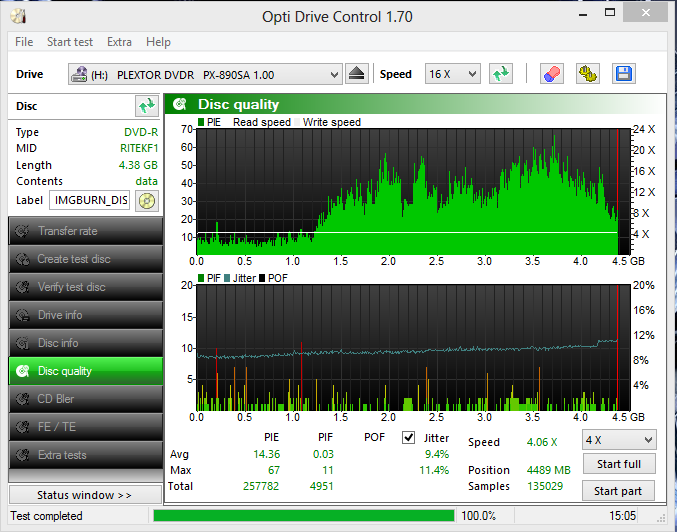Image resolution: width=677 pixels, height=532 pixels.
Task: Click the Position value 4489 MB
Action: 548,470
